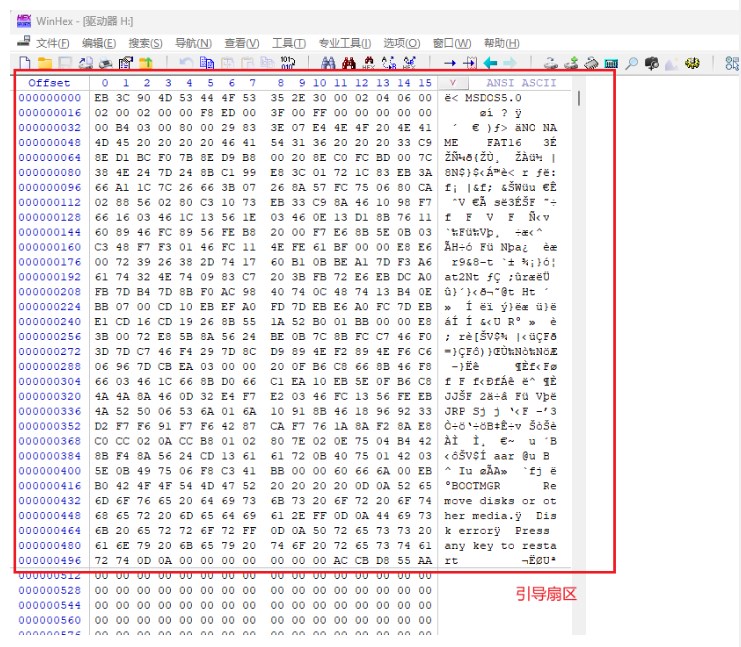741x647 pixels.
Task: Click the Open file folder icon
Action: [43, 63]
